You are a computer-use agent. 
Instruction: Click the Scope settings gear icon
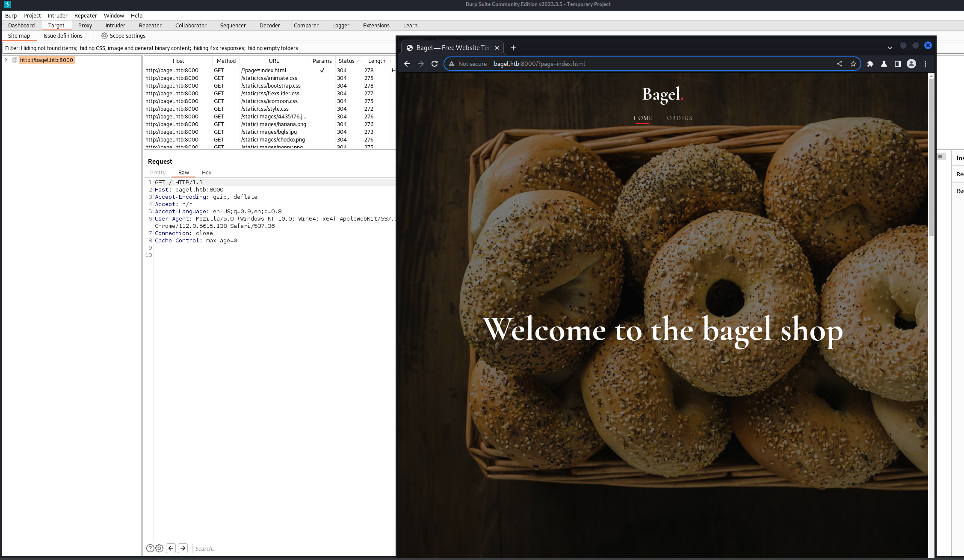click(x=105, y=35)
